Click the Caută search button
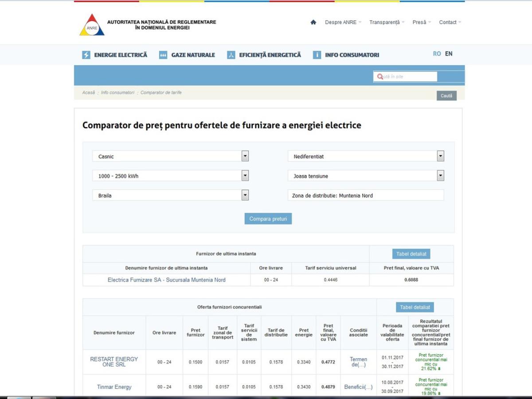Image resolution: width=532 pixels, height=399 pixels. coord(446,96)
